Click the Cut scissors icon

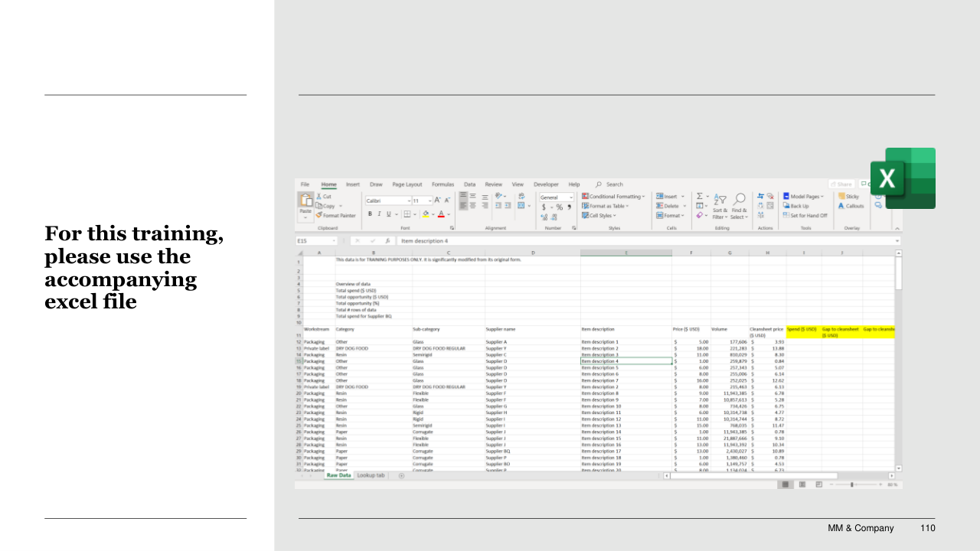pos(319,197)
